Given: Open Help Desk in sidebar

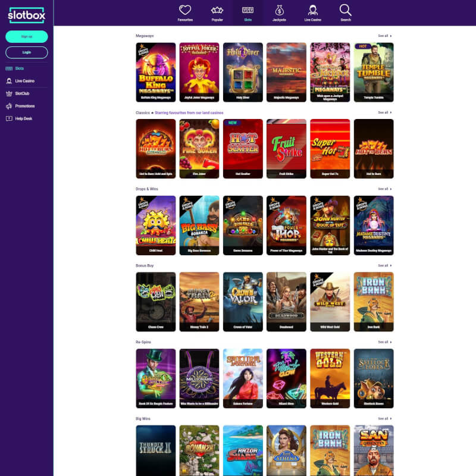Looking at the screenshot, I should pyautogui.click(x=22, y=118).
